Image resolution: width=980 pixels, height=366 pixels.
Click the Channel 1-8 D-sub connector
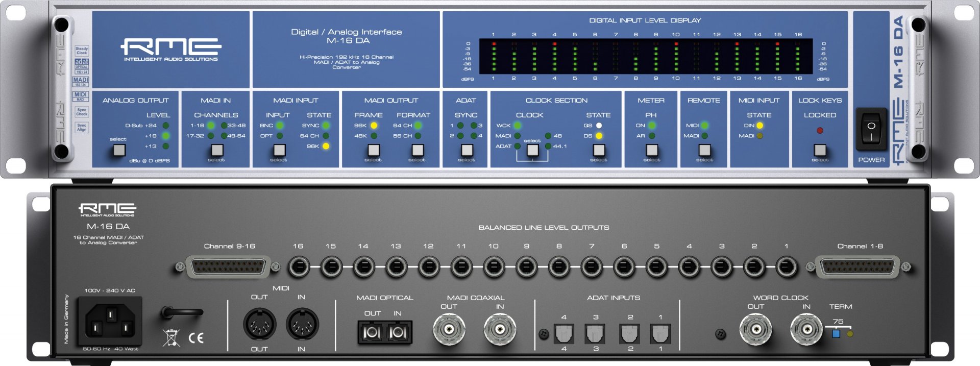[857, 267]
